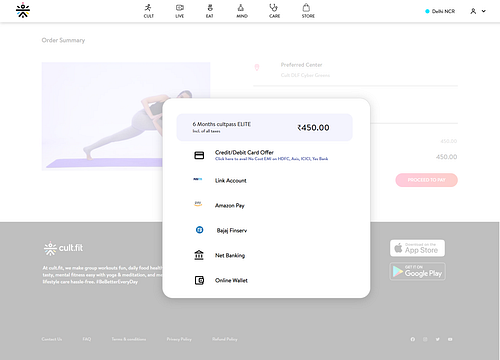Click the Bajaj Finserv logo icon
Viewport: 500px width, 360px height.
tap(199, 230)
